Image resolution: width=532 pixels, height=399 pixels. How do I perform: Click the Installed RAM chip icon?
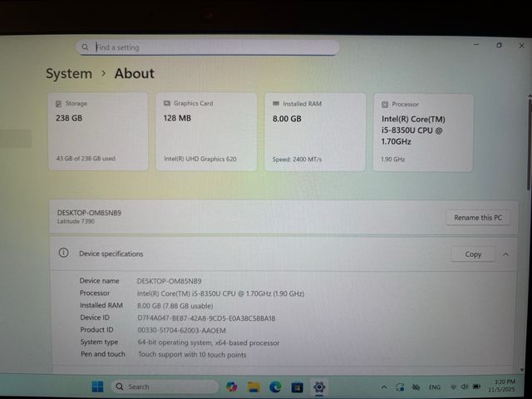(x=276, y=103)
